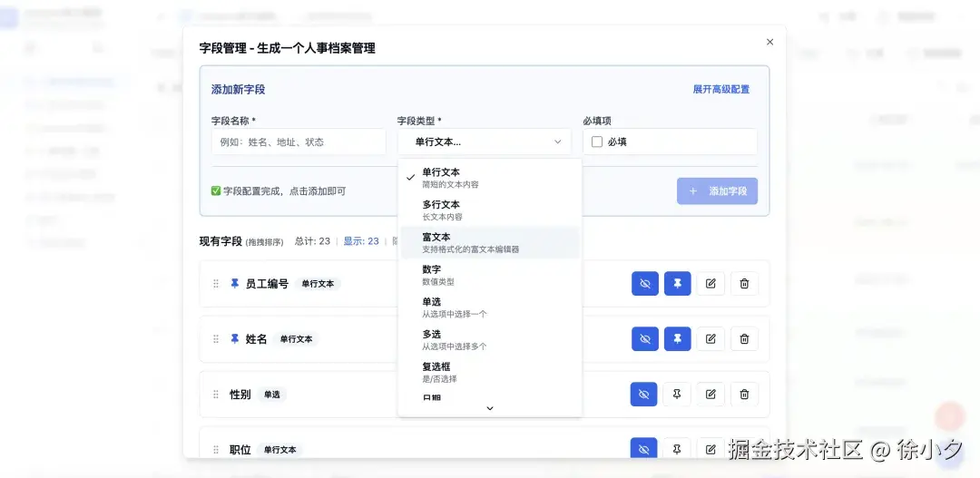Click drag handle of 职位 row
This screenshot has width=980, height=478.
click(216, 450)
